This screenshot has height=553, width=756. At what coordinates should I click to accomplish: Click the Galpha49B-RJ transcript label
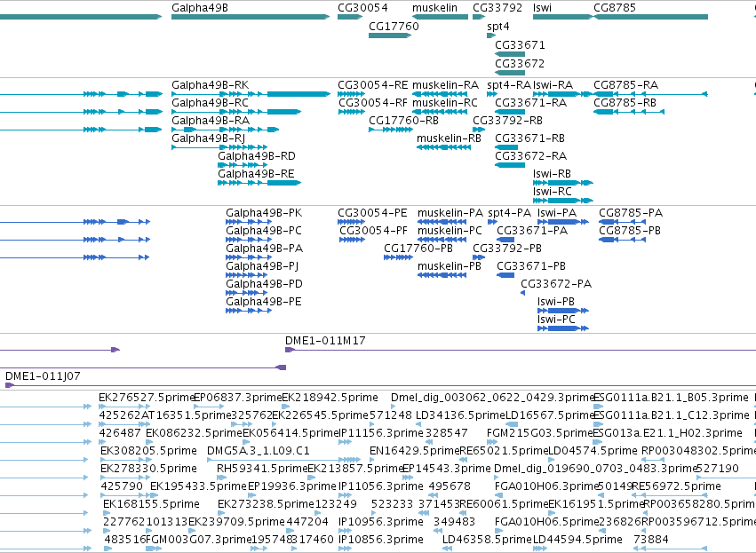(x=208, y=138)
